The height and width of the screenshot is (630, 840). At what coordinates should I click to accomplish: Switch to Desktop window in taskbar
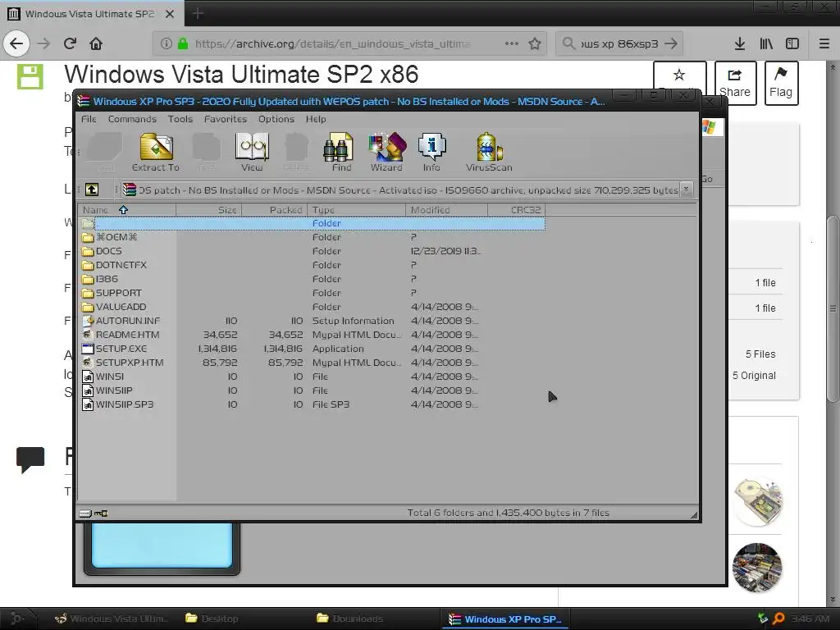[212, 619]
